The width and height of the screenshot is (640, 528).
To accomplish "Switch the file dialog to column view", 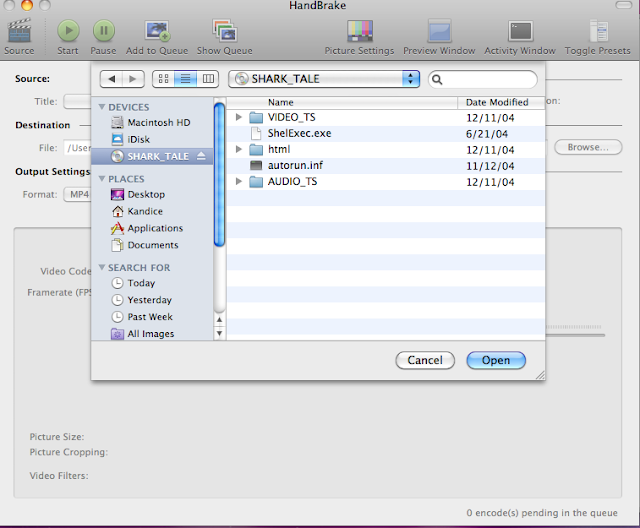I will [208, 79].
